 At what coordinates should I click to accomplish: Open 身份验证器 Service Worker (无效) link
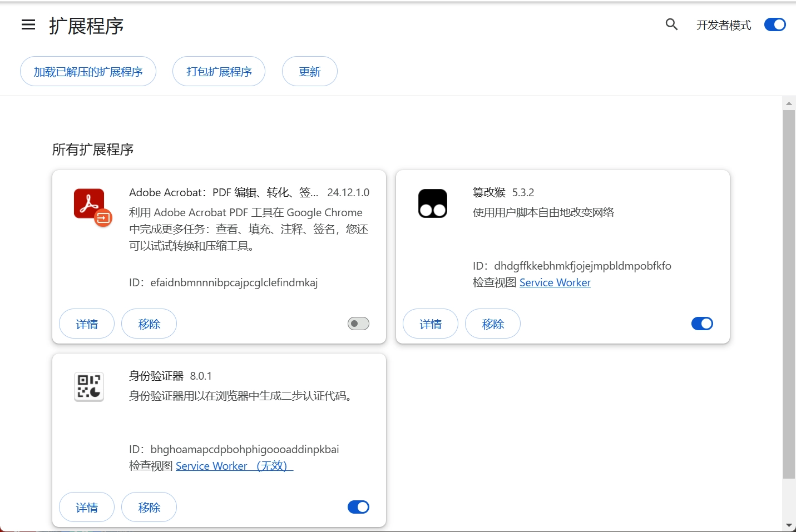point(234,466)
